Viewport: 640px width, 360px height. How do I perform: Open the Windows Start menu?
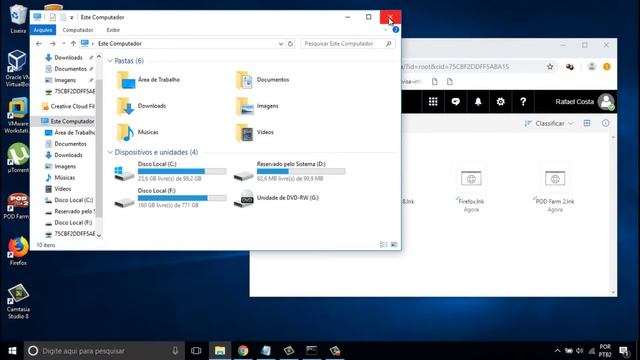click(12, 351)
